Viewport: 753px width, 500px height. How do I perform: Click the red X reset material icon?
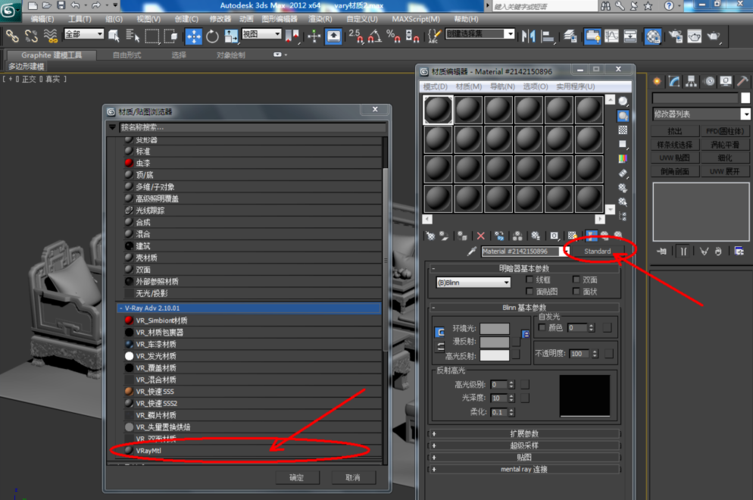coord(481,236)
